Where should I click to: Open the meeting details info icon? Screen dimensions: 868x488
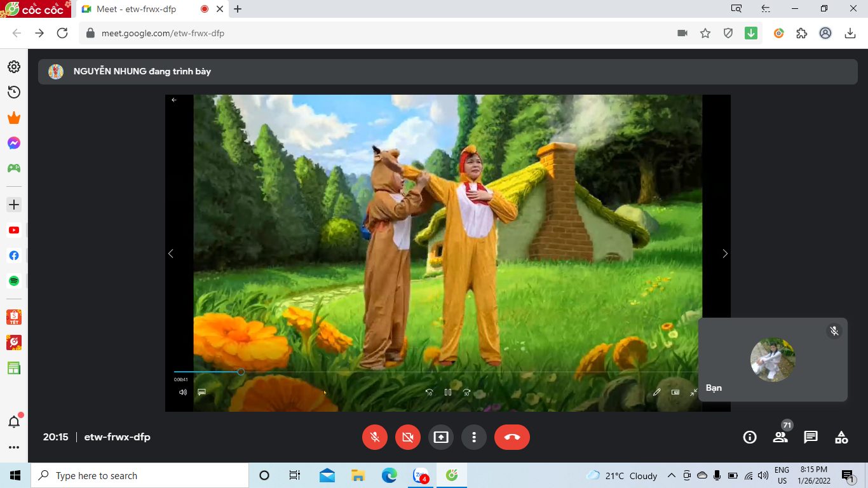[x=750, y=437]
